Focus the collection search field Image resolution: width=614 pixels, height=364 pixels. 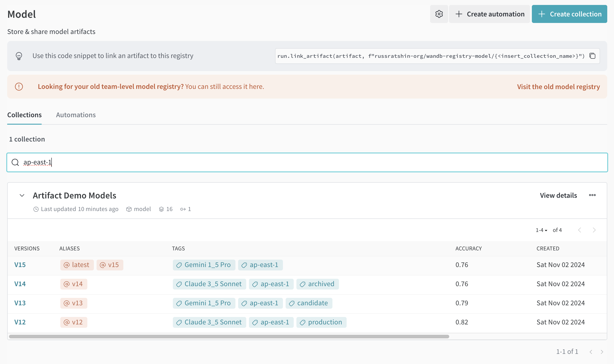(x=307, y=162)
